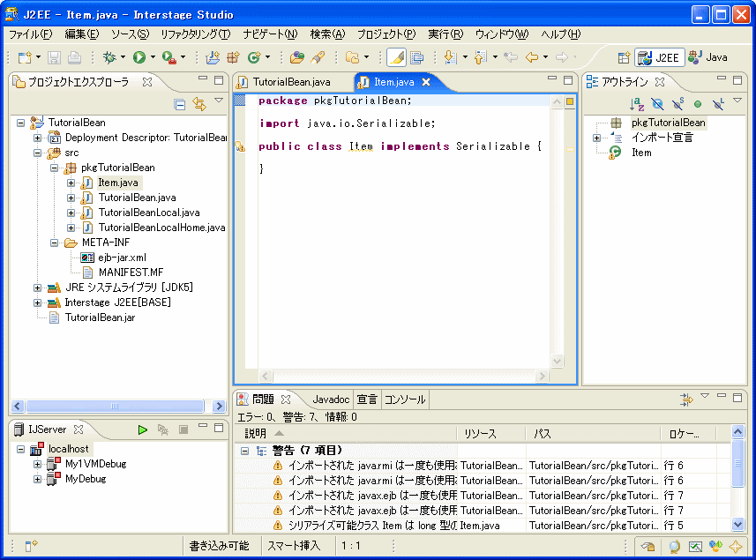Toggle the Mark Occurrences highlighter button
The width and height of the screenshot is (756, 560).
coord(396,58)
